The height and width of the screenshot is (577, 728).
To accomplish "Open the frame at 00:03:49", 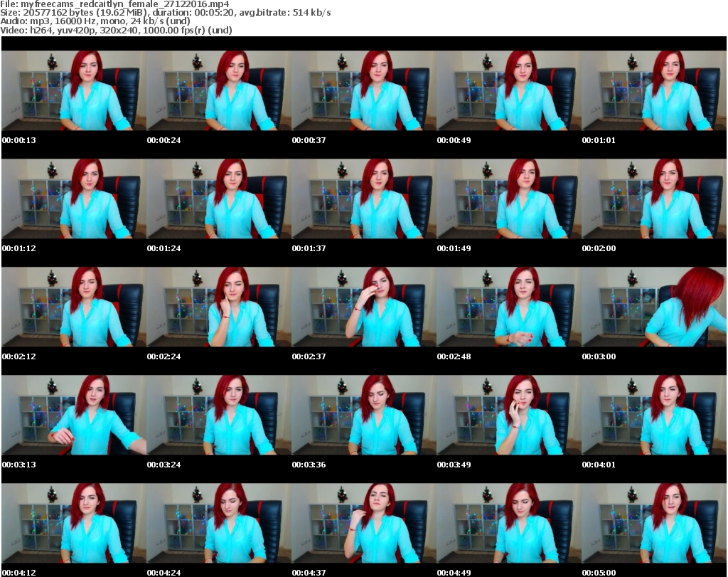I will pos(508,415).
